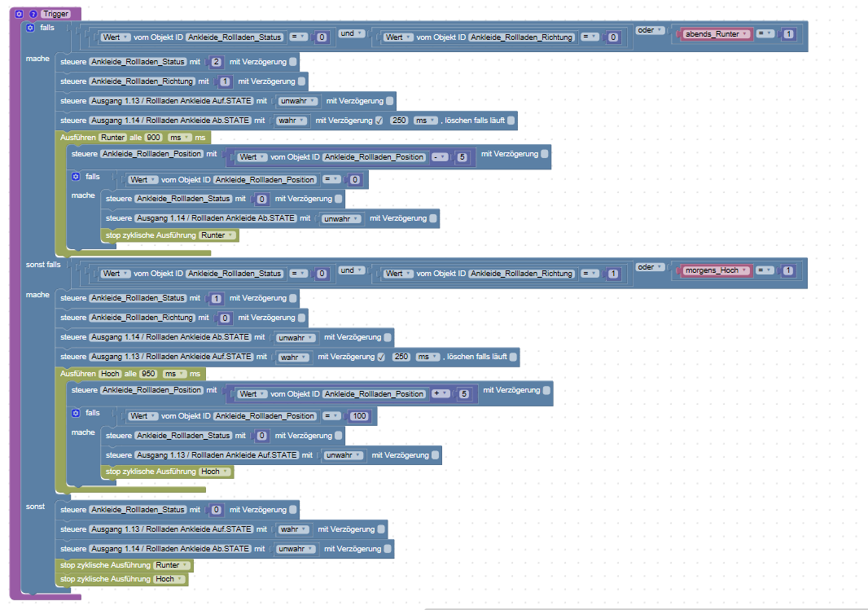
Task: Open the help icon on the Trigger block
Action: [33, 14]
